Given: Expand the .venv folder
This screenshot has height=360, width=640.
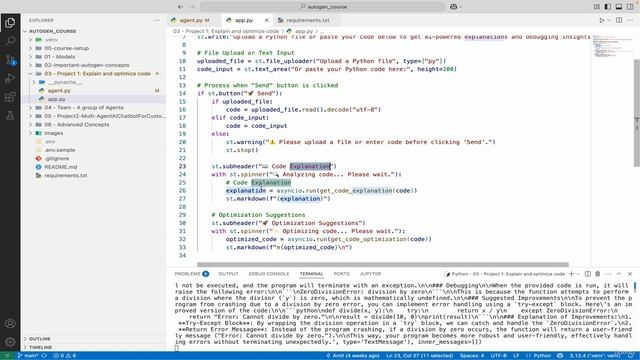Looking at the screenshot, I should coord(30,40).
